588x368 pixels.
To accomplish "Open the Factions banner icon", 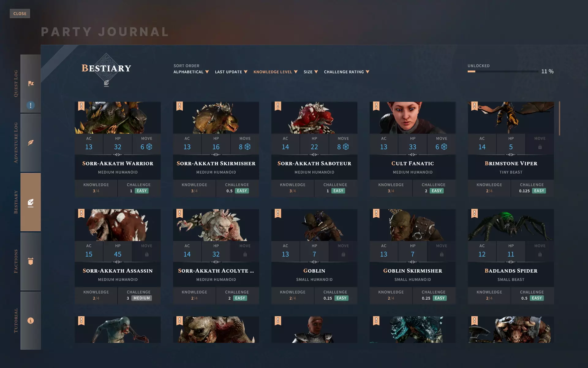I will (31, 261).
